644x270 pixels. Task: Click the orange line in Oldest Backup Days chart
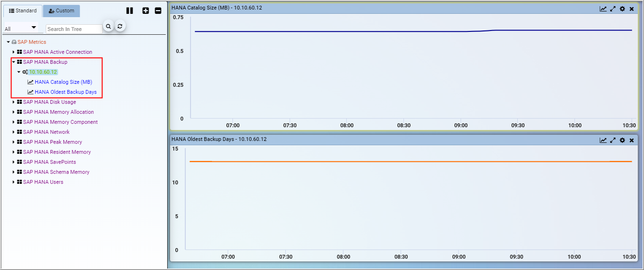411,161
